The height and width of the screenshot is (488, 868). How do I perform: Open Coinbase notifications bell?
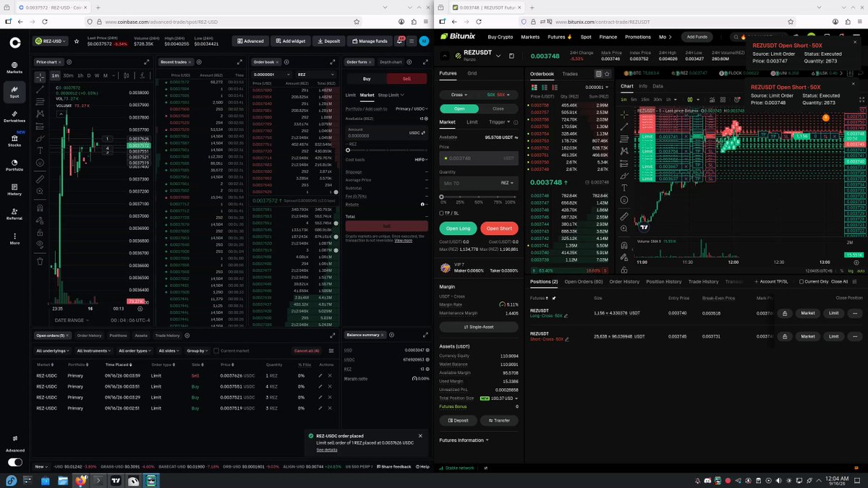[x=399, y=41]
